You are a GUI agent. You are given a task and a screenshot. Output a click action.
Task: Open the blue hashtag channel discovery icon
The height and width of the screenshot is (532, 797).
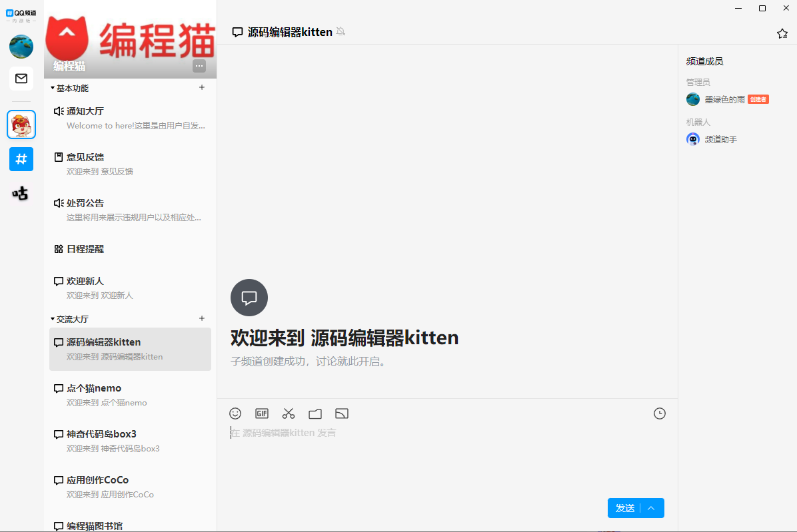click(21, 159)
